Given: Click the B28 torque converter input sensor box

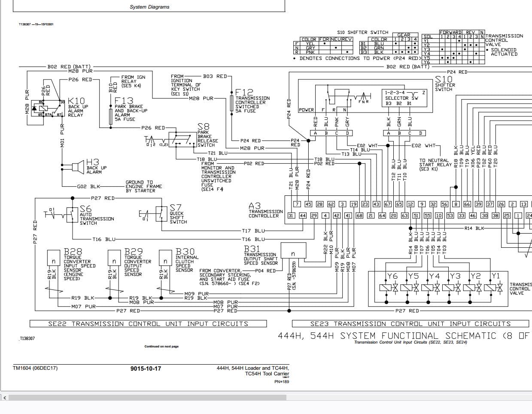Looking at the screenshot, I should click(53, 261).
